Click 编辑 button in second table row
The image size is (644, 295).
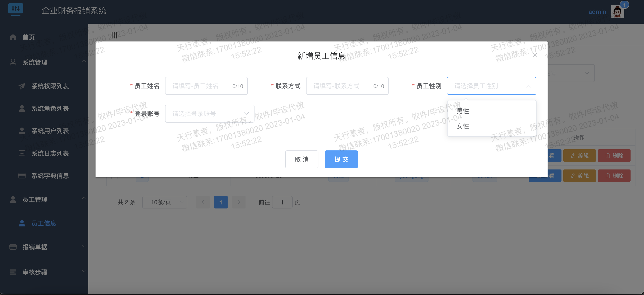pos(579,176)
